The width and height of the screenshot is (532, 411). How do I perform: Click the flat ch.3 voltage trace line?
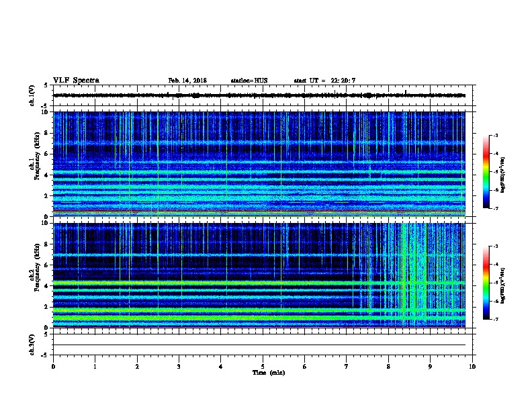259,345
